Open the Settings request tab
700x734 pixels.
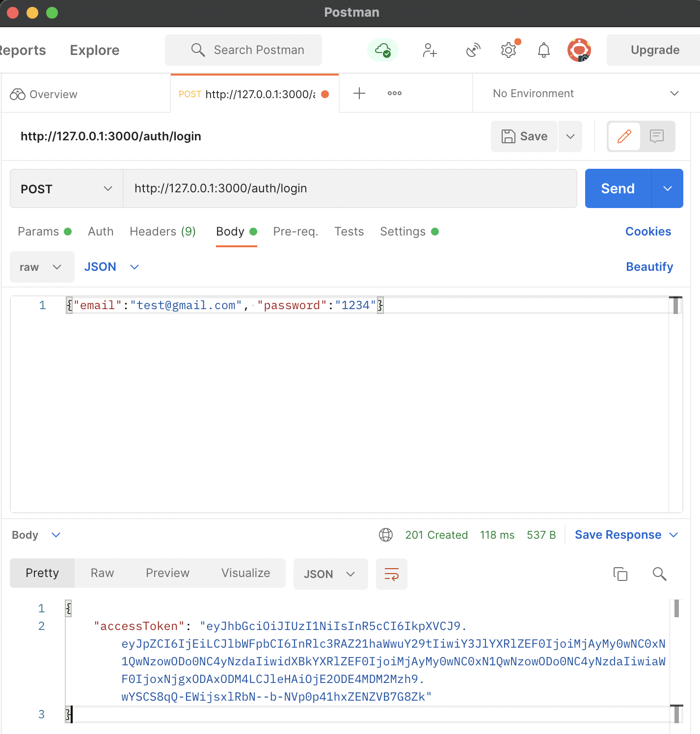pos(409,232)
